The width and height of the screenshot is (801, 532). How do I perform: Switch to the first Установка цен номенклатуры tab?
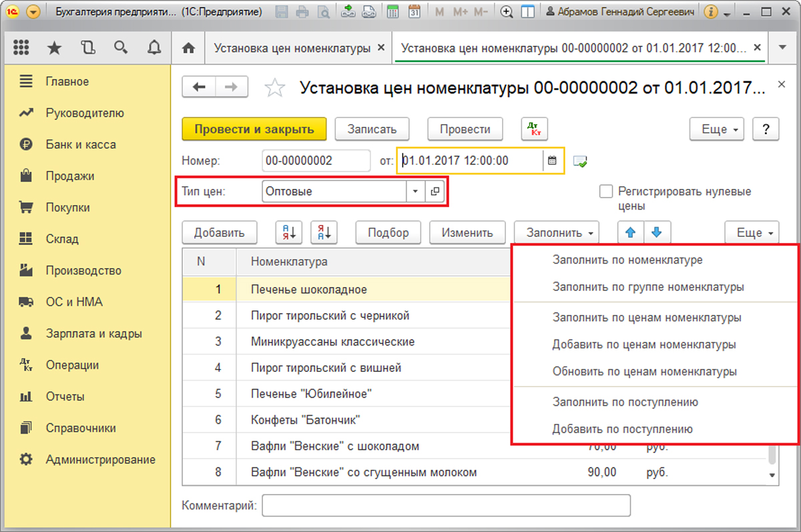[294, 47]
